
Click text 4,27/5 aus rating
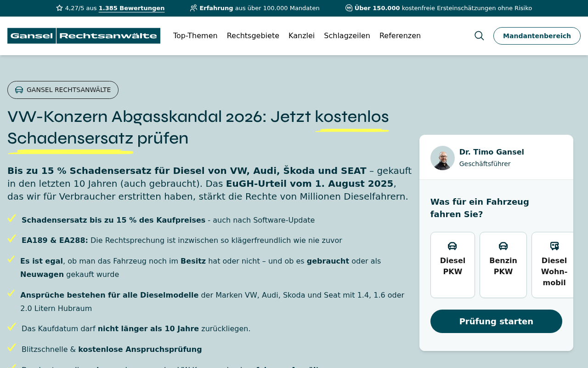(x=81, y=8)
